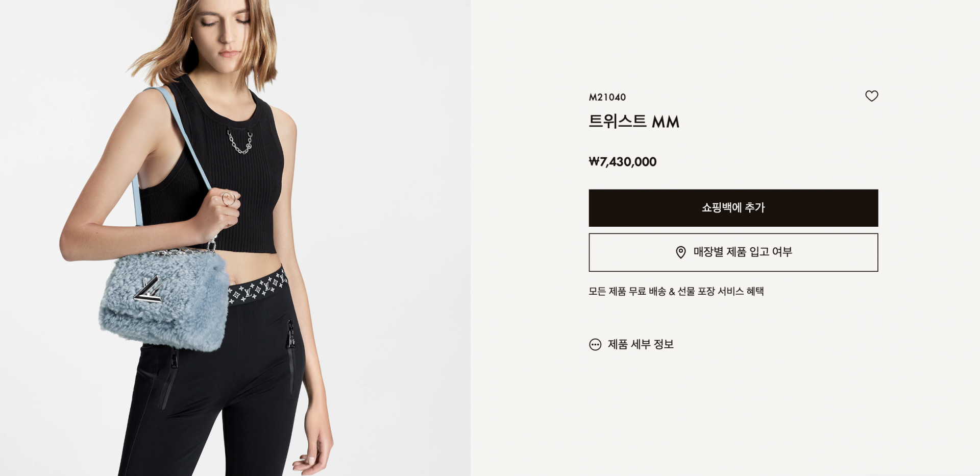Click the location pin icon
The width and height of the screenshot is (980, 476).
click(680, 252)
